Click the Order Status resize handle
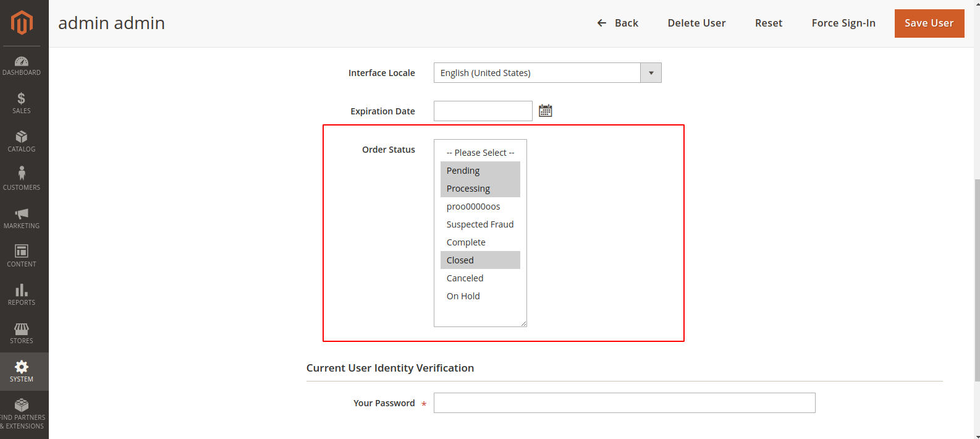This screenshot has width=980, height=439. coord(523,323)
